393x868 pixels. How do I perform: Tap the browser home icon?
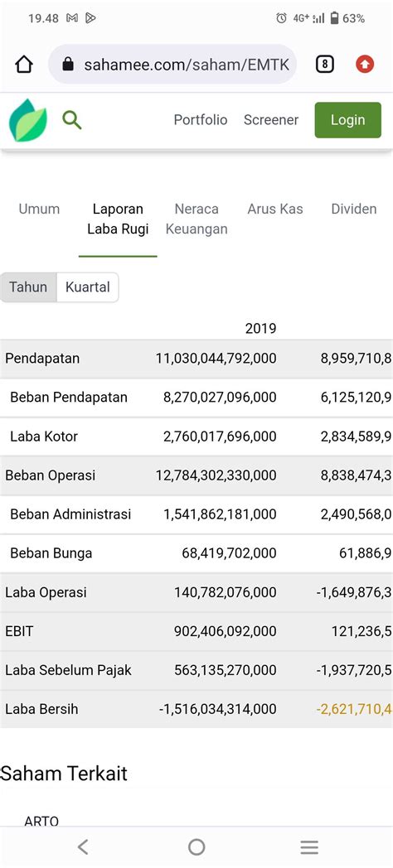24,65
